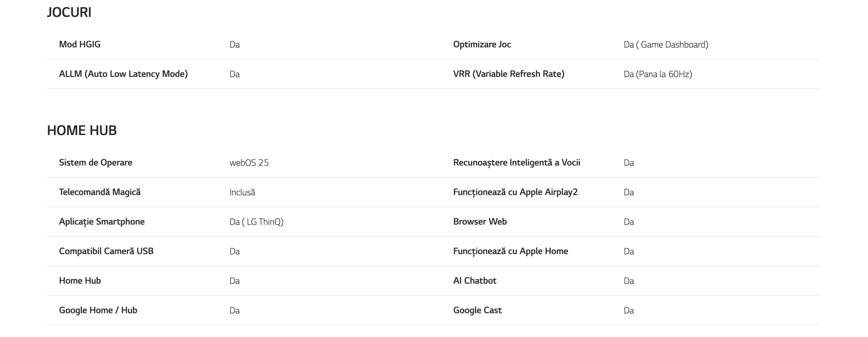The height and width of the screenshot is (337, 868).
Task: Click the AI Chatbot spec label
Action: point(475,280)
